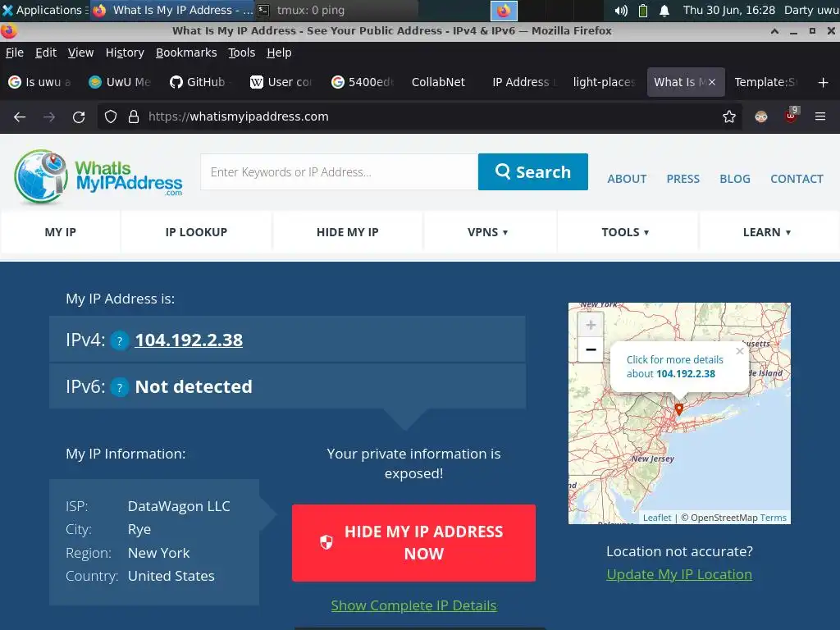Image resolution: width=840 pixels, height=630 pixels.
Task: Click the Terms link on map
Action: 773,518
